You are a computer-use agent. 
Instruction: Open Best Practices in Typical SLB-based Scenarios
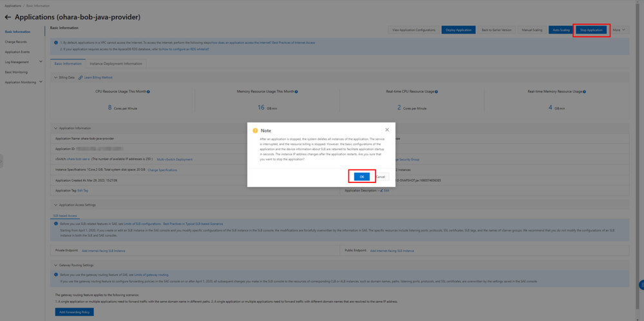click(x=193, y=224)
